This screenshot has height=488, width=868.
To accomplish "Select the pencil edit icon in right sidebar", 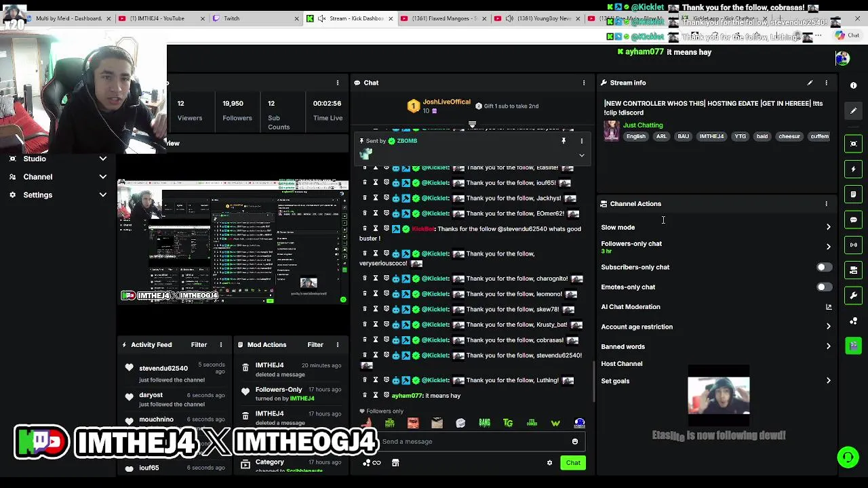I will tap(853, 110).
